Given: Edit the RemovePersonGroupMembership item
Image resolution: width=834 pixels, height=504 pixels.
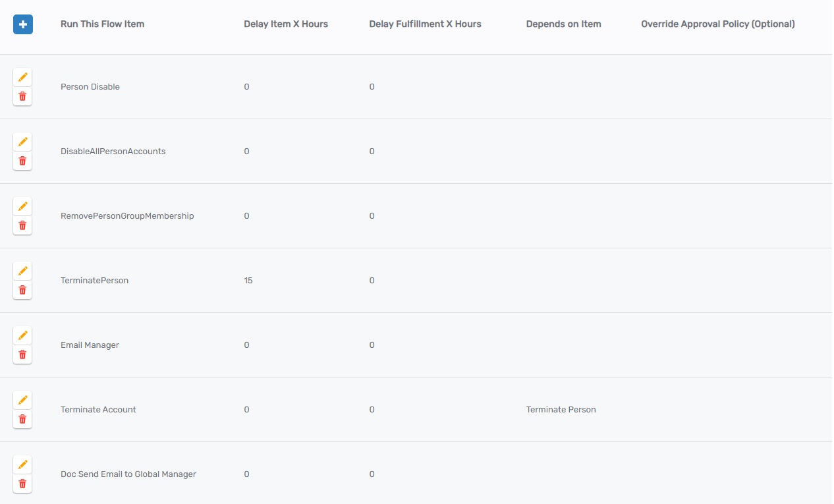Looking at the screenshot, I should click(22, 207).
